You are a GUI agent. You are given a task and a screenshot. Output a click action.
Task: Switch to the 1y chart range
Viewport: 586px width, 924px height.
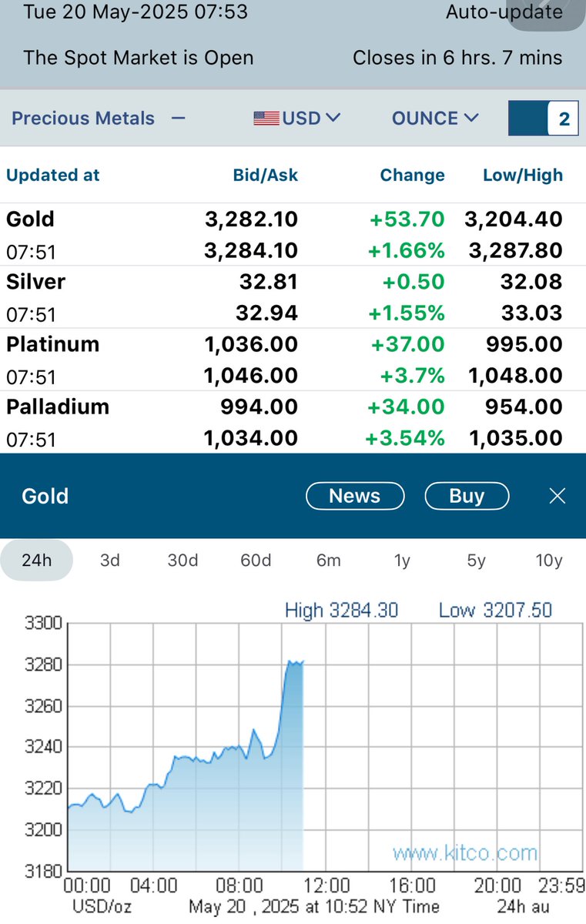tap(402, 561)
